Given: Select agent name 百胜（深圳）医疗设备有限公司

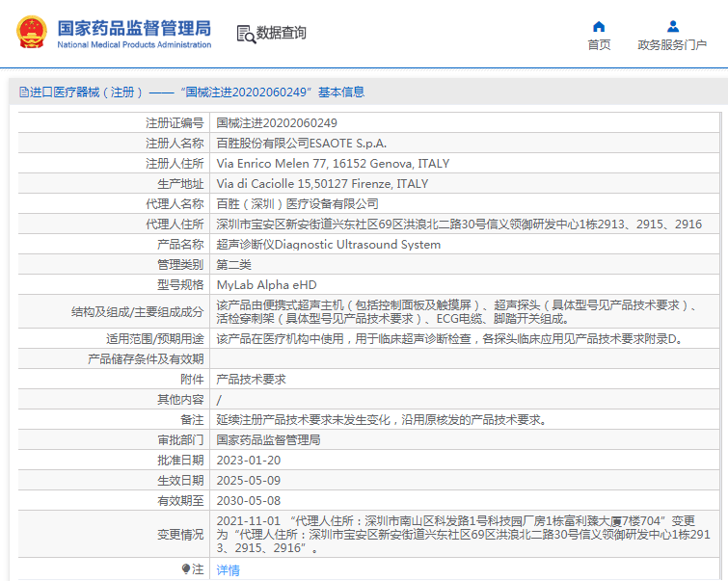Looking at the screenshot, I should pyautogui.click(x=297, y=203).
